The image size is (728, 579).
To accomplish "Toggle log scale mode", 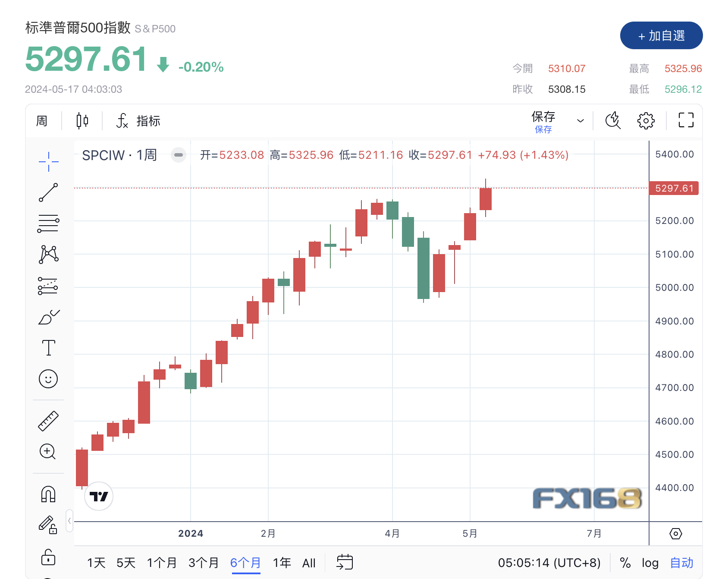I will tap(650, 563).
